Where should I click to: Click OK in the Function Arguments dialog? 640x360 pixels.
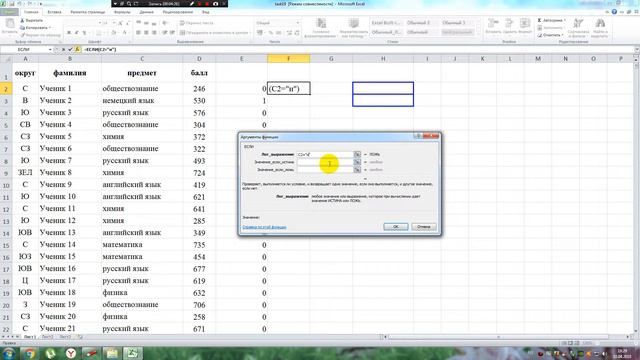(396, 227)
